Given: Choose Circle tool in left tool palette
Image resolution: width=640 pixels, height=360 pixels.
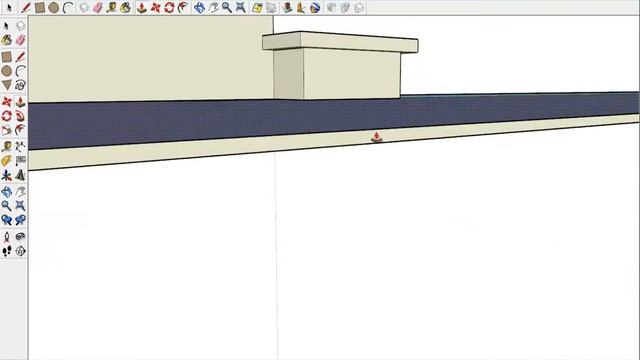Looking at the screenshot, I should tap(6, 71).
